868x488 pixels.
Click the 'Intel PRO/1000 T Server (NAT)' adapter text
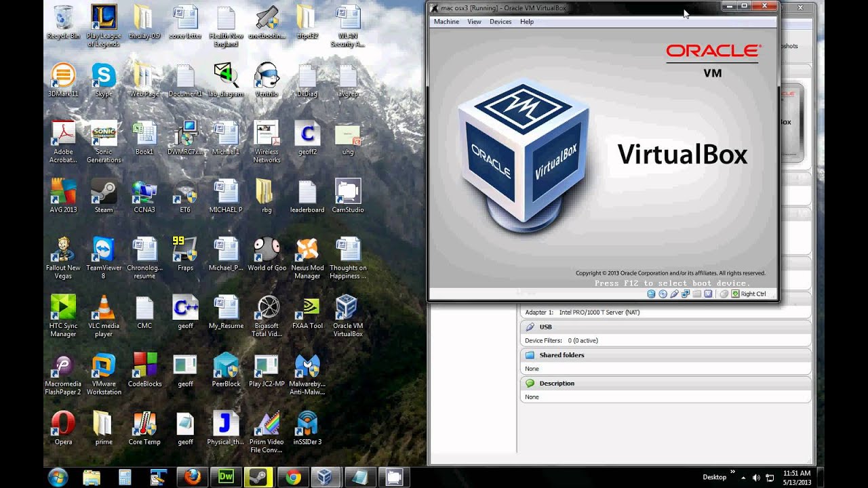pos(599,312)
